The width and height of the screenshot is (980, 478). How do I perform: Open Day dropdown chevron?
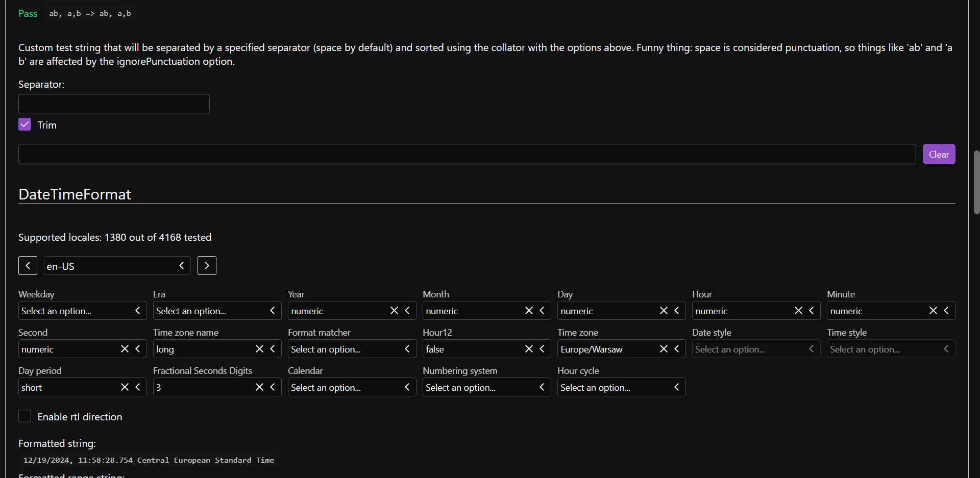click(677, 311)
